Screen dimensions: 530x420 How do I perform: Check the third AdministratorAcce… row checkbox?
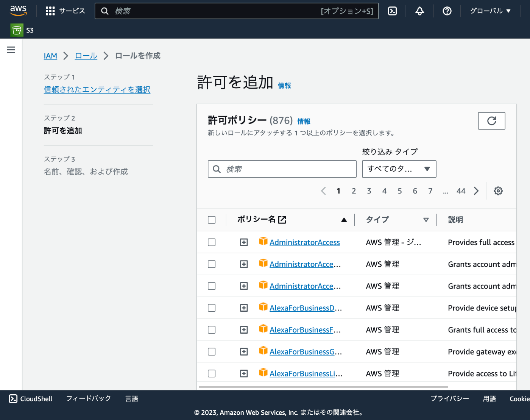click(212, 286)
